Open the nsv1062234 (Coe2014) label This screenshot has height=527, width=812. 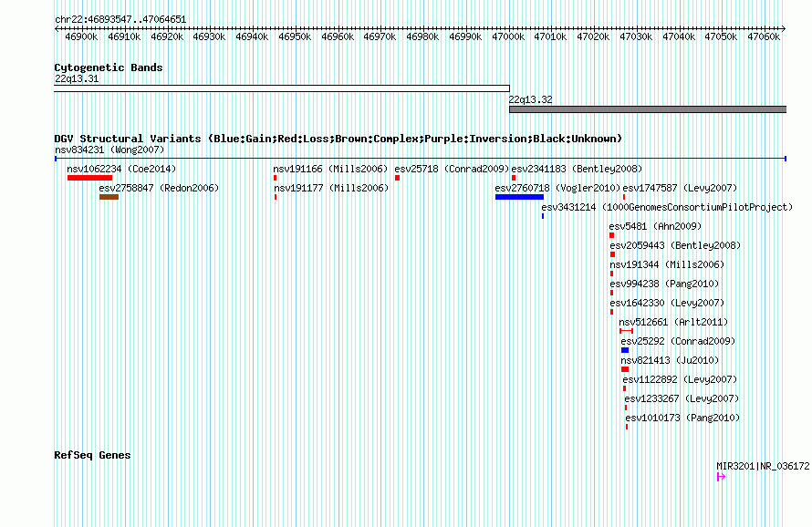(121, 170)
